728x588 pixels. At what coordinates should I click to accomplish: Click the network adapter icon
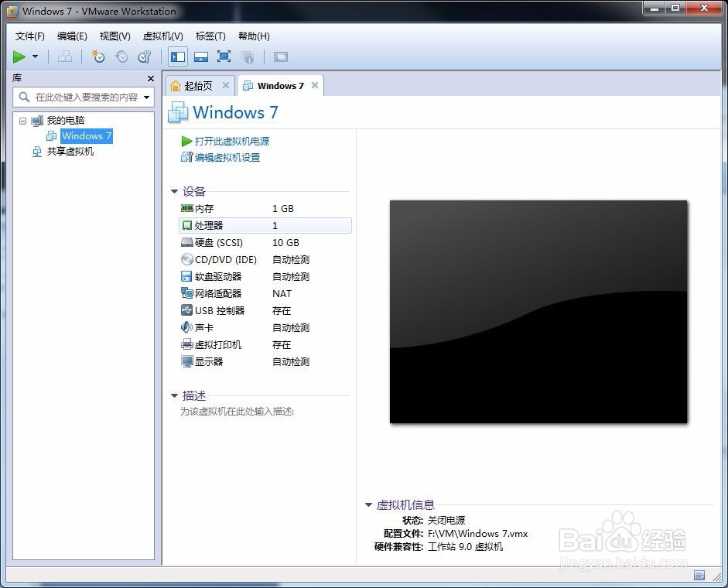pos(186,293)
